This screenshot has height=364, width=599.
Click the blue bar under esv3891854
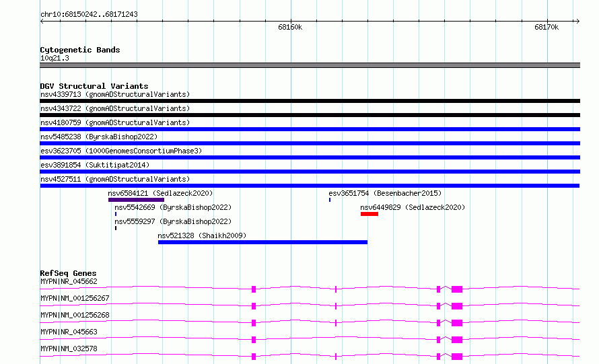[310, 172]
